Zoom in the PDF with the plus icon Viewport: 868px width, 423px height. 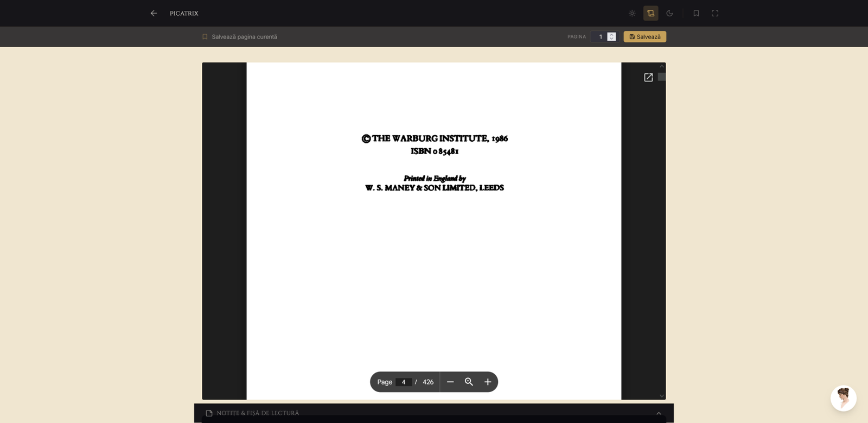point(488,382)
